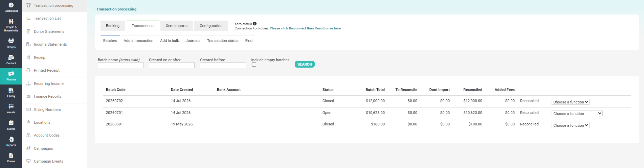The image size is (644, 168).
Task: Open the Add a transaction sub-tab
Action: coord(138,41)
